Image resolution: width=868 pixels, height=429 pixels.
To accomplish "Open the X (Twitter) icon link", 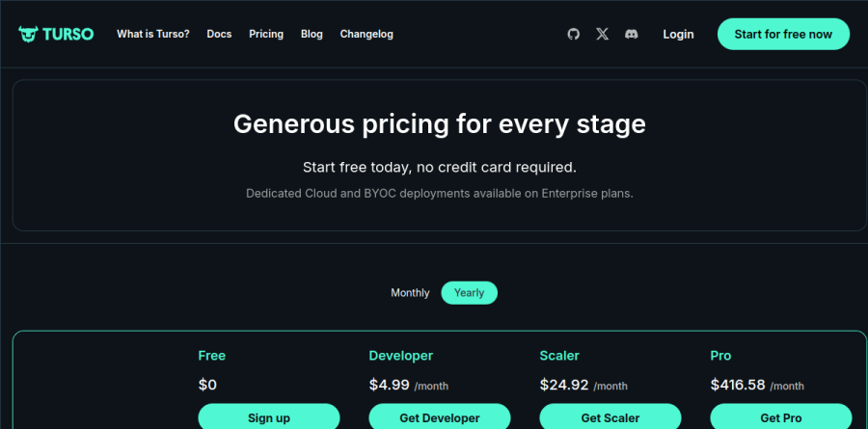I will click(x=602, y=34).
